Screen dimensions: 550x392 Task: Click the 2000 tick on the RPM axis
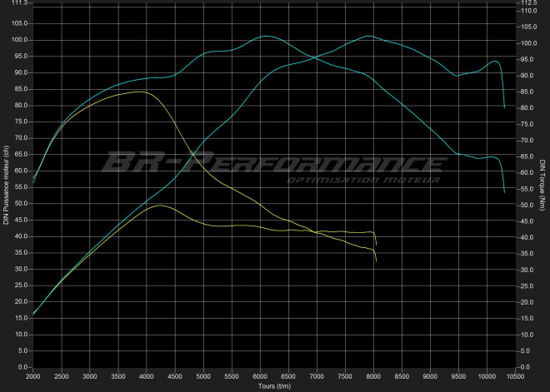click(x=33, y=376)
